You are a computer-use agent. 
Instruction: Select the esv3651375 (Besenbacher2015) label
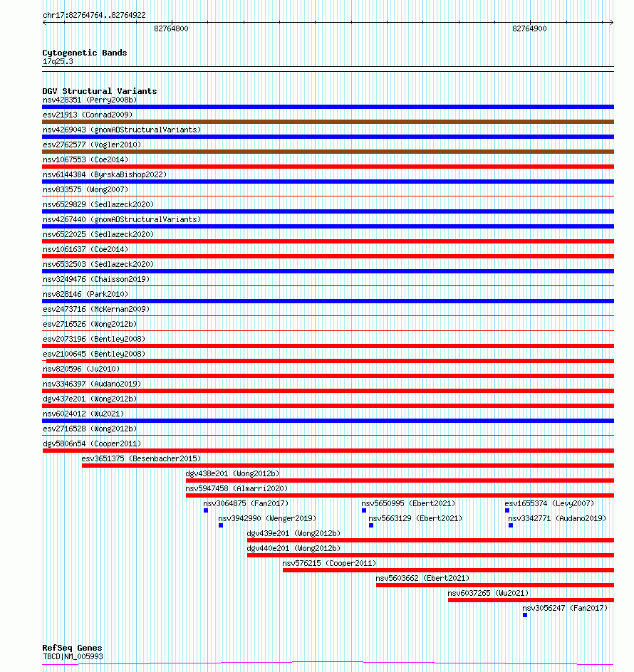(x=141, y=459)
